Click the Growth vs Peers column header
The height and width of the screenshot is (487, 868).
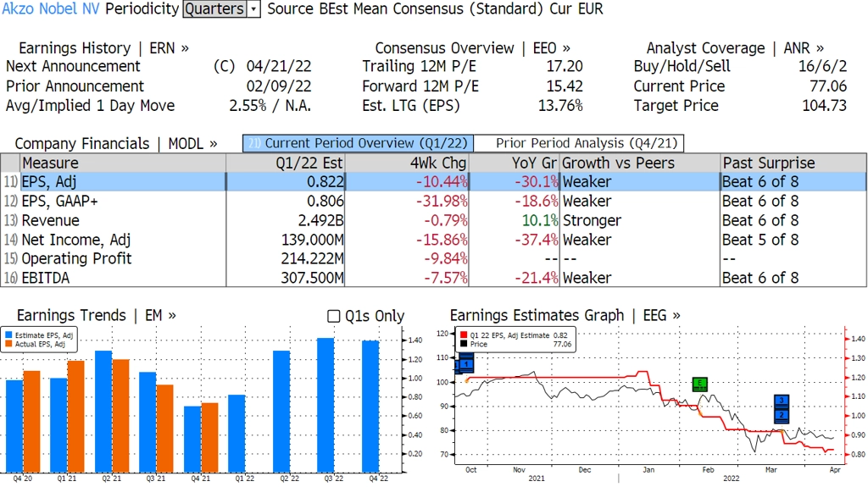pyautogui.click(x=640, y=163)
